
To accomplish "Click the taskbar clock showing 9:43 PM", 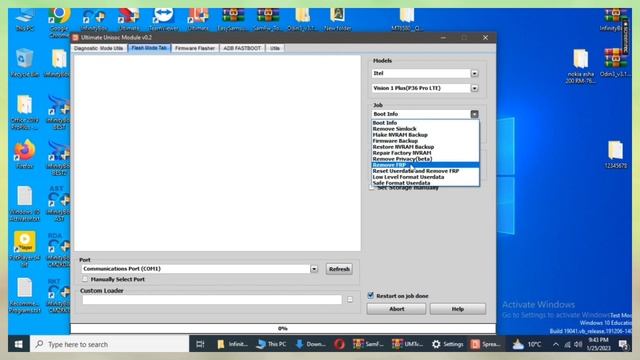I will tap(598, 344).
